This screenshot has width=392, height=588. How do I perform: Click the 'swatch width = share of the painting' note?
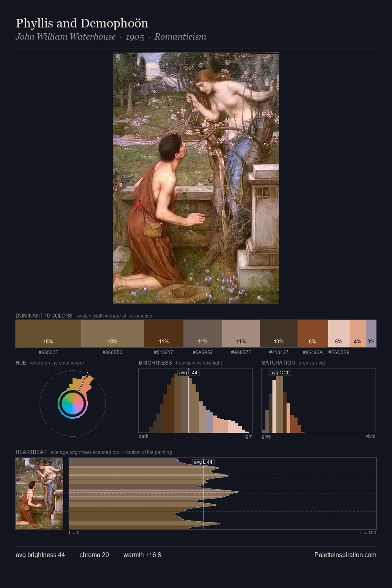pos(114,316)
